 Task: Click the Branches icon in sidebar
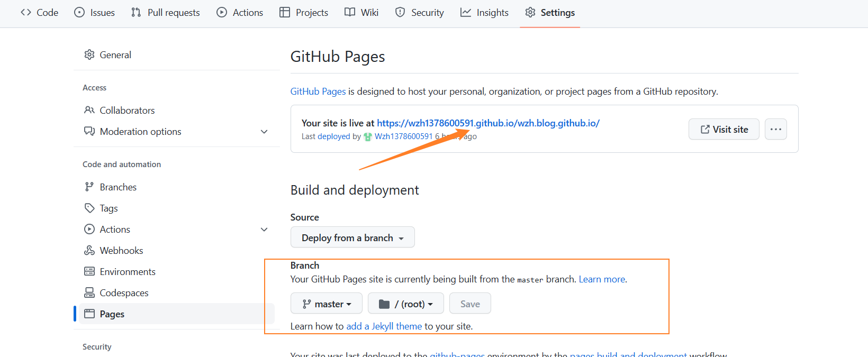89,187
